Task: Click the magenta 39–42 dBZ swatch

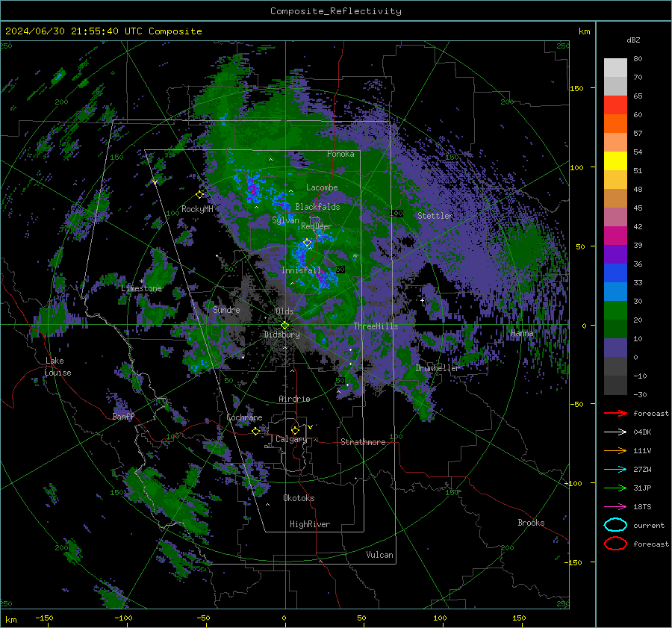Action: tap(615, 236)
